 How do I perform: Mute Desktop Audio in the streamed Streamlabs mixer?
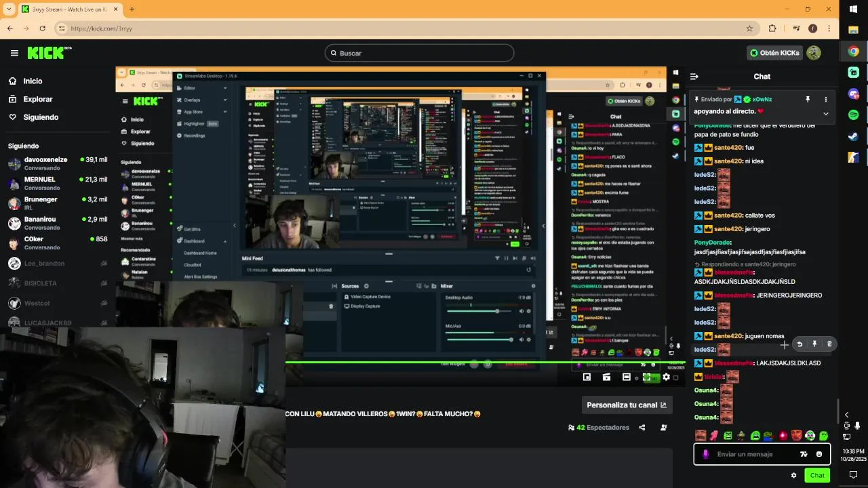(x=521, y=311)
